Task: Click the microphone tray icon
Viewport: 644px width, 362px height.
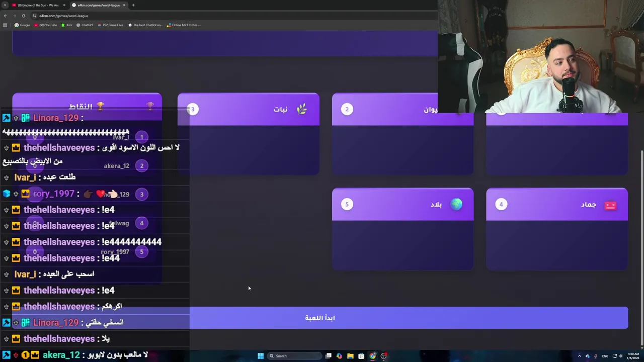Action: pyautogui.click(x=596, y=356)
